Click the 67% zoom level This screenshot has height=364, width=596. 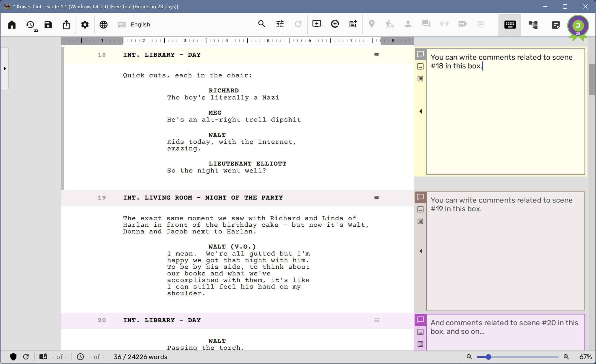(586, 357)
